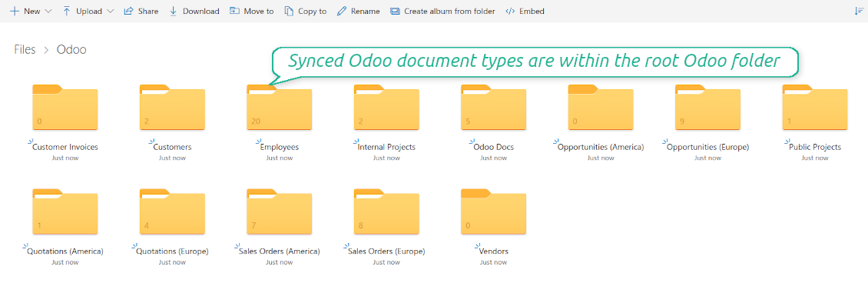The width and height of the screenshot is (868, 283).
Task: Open Opportunities (America) folder icon
Action: point(601,107)
